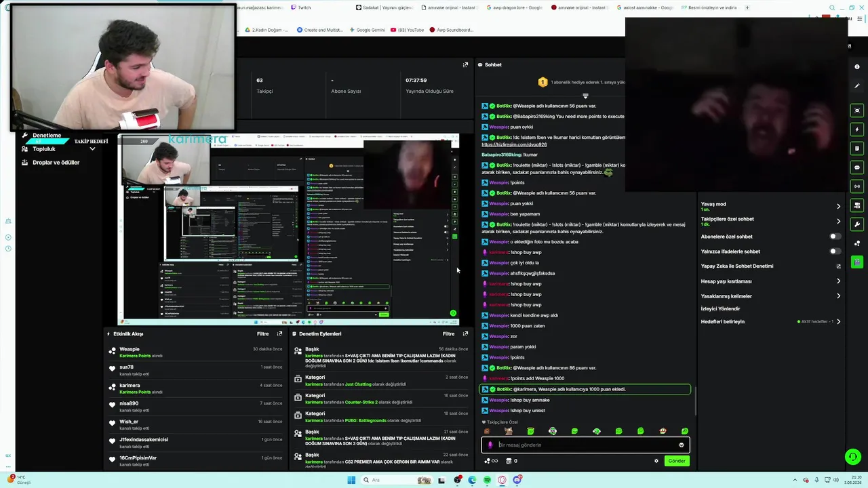The height and width of the screenshot is (488, 868).
Task: Toggle the stream preview widget icon
Action: click(x=857, y=110)
